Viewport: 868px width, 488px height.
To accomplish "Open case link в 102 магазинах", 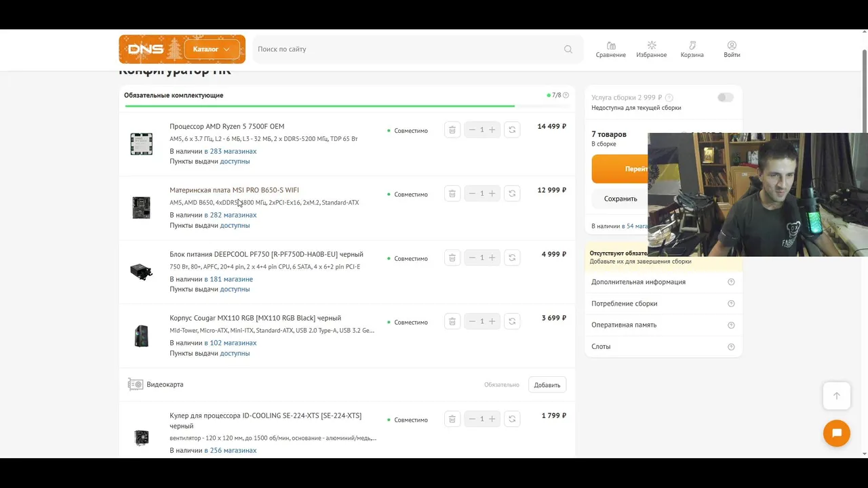I will pyautogui.click(x=231, y=343).
